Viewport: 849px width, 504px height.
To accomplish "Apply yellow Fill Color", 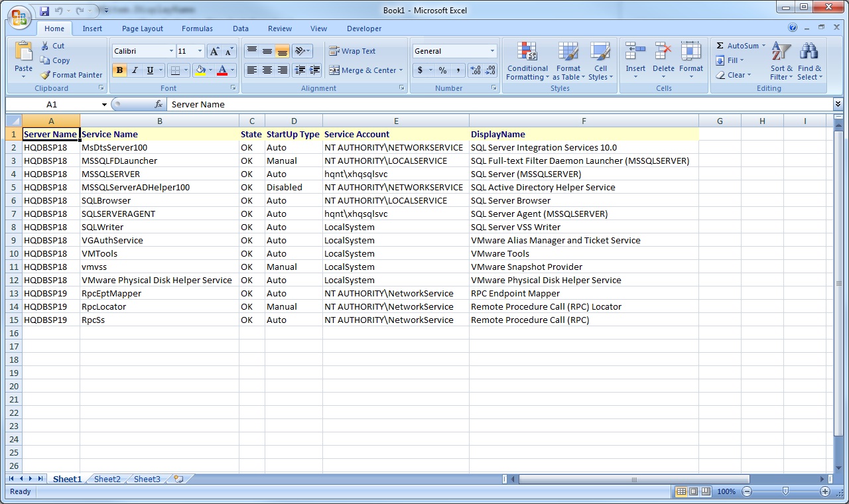I will tap(200, 70).
